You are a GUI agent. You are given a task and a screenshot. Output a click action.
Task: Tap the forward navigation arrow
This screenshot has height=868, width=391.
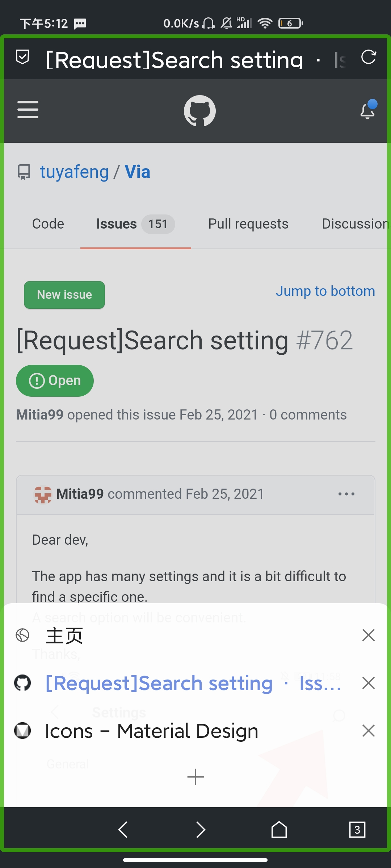201,830
